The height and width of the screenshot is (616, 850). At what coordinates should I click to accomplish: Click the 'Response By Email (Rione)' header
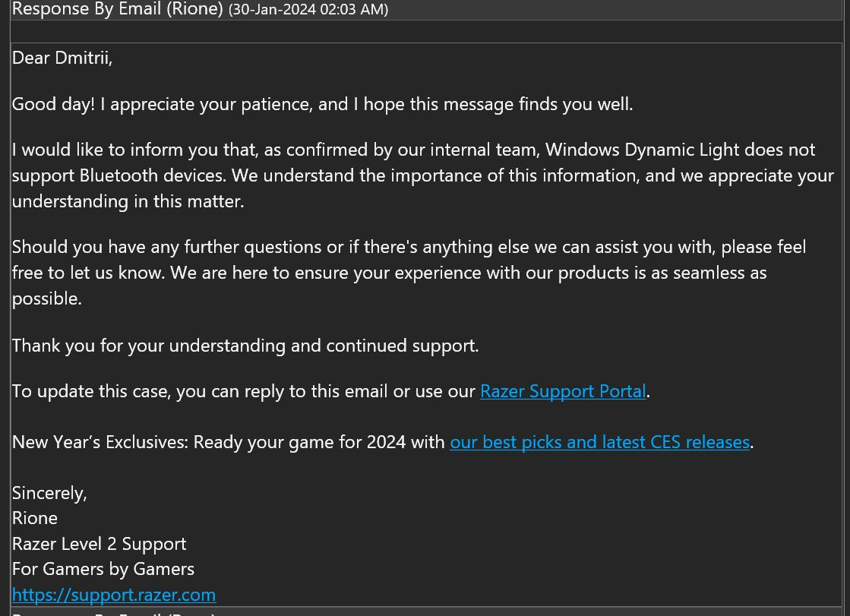tap(118, 9)
